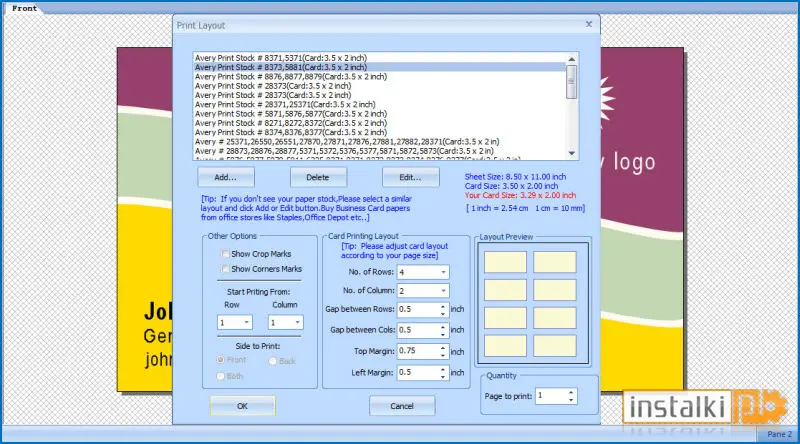Click paper stock list scroll up arrow

click(571, 59)
